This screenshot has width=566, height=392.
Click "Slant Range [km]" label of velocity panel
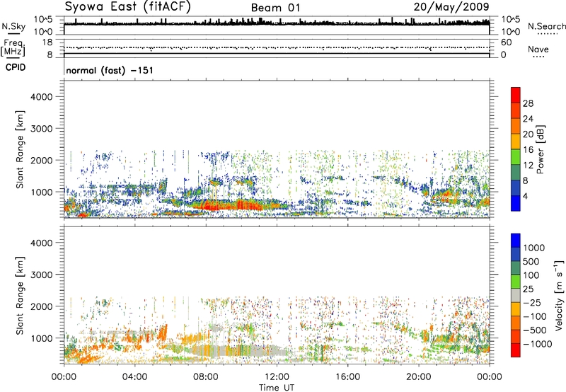[20, 295]
